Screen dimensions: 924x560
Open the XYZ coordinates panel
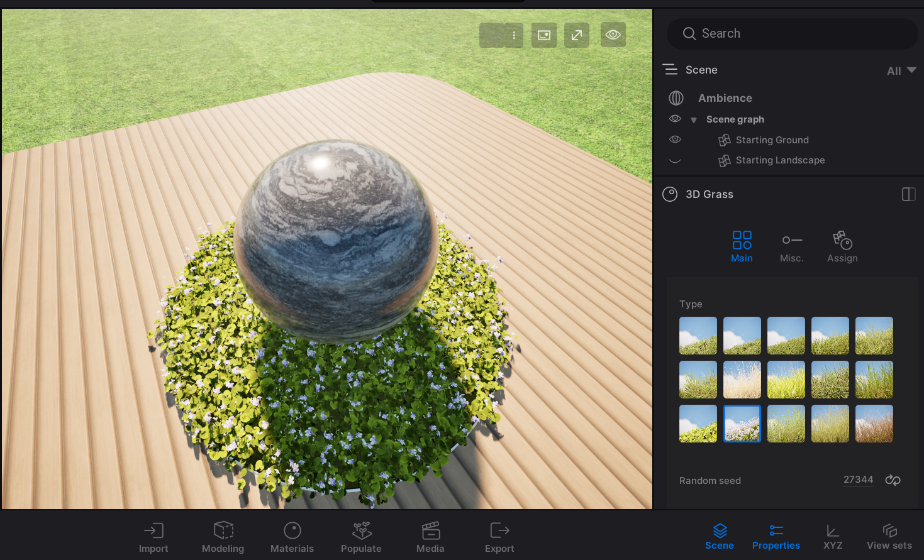[x=833, y=537]
